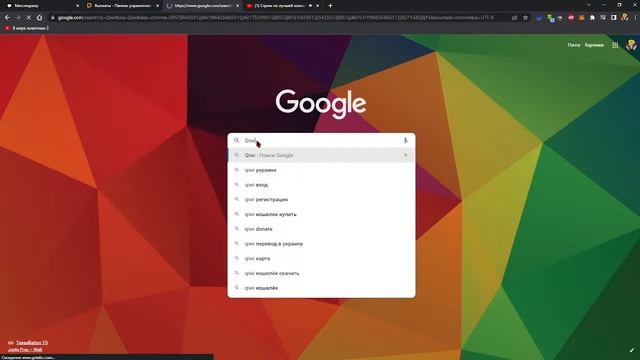Image resolution: width=640 pixels, height=360 pixels.
Task: Select suggestion 'qiwi кошелек купить'
Action: click(322, 214)
